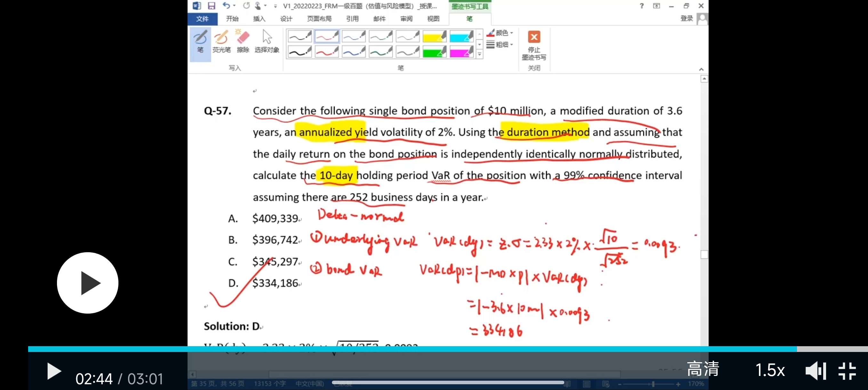The height and width of the screenshot is (390, 868).
Task: Click answer option text "$409,339"
Action: coord(275,218)
